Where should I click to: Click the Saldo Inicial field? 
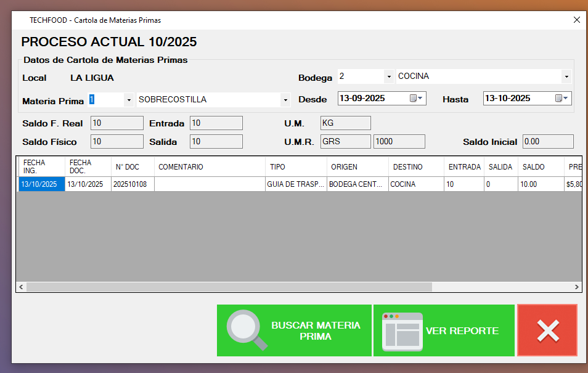point(547,142)
